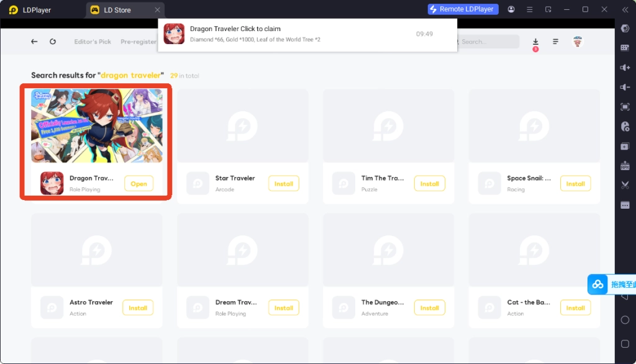Toggle fullscreen from the sidebar
The height and width of the screenshot is (364, 636).
(x=625, y=107)
